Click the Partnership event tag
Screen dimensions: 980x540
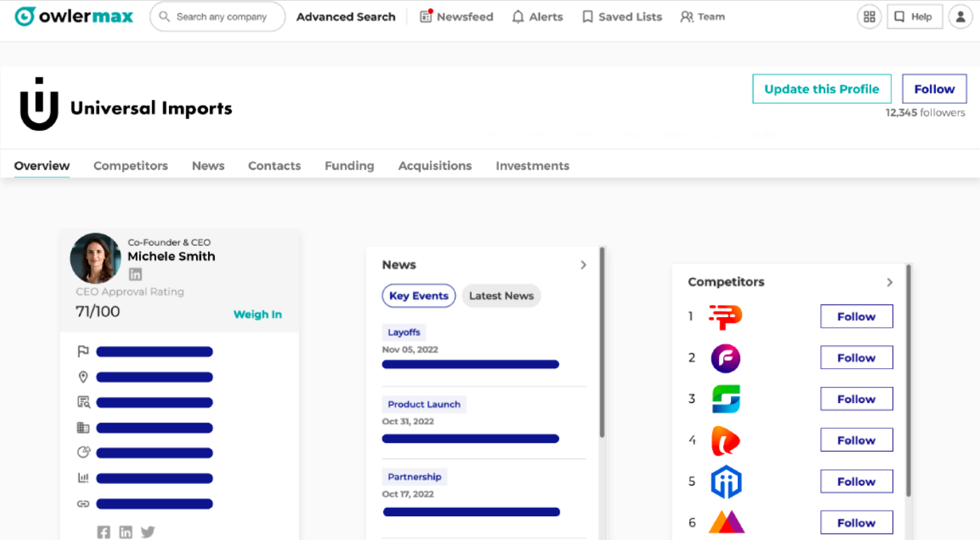(415, 476)
